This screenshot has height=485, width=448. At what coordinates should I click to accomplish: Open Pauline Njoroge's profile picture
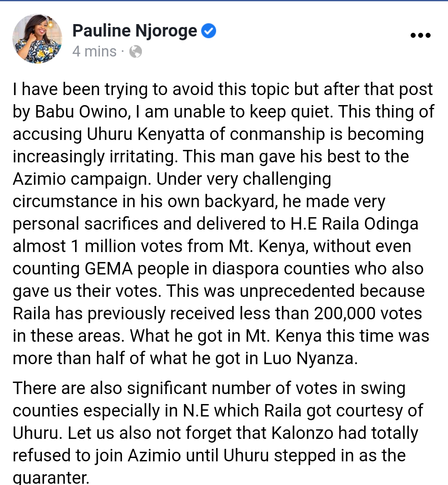tap(37, 39)
